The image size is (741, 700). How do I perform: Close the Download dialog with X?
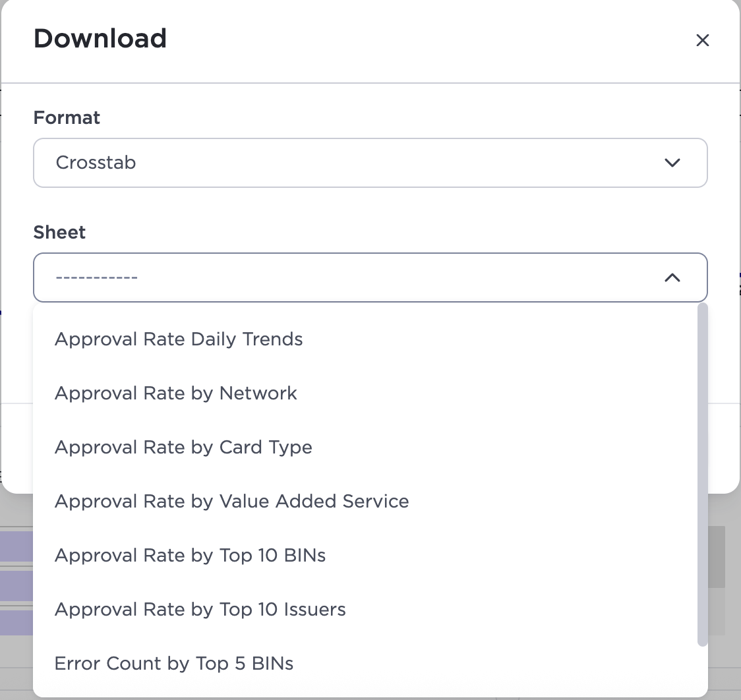703,41
